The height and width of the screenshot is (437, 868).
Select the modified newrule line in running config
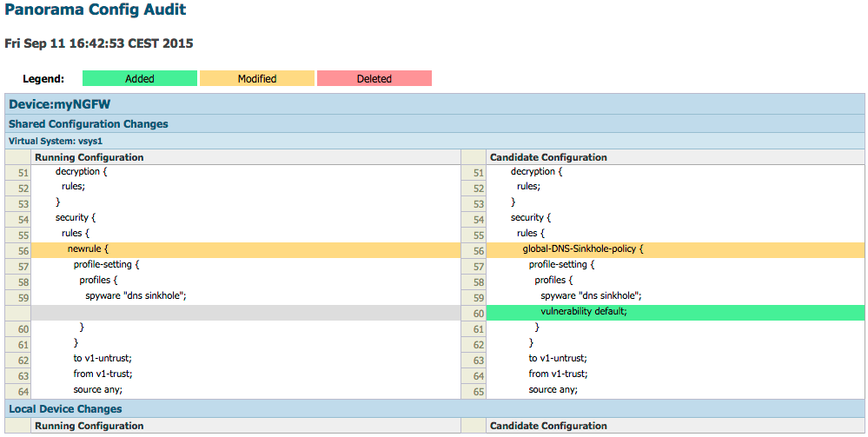click(89, 249)
